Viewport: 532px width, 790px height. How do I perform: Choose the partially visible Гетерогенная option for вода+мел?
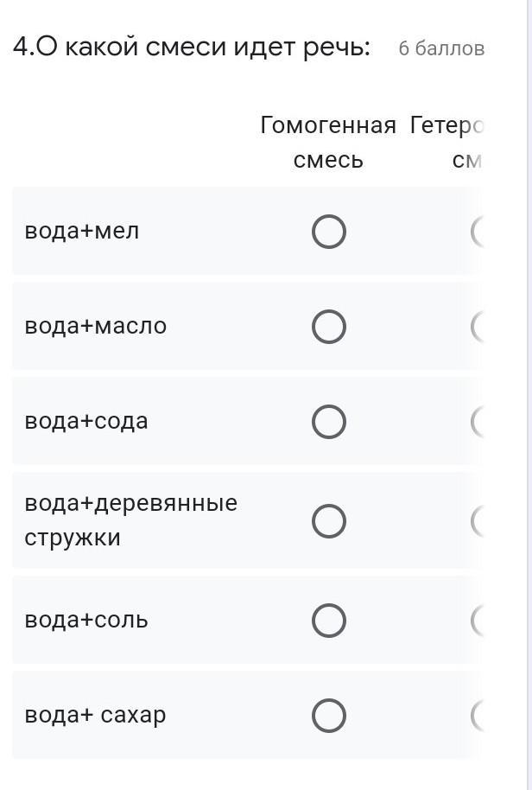pyautogui.click(x=478, y=232)
